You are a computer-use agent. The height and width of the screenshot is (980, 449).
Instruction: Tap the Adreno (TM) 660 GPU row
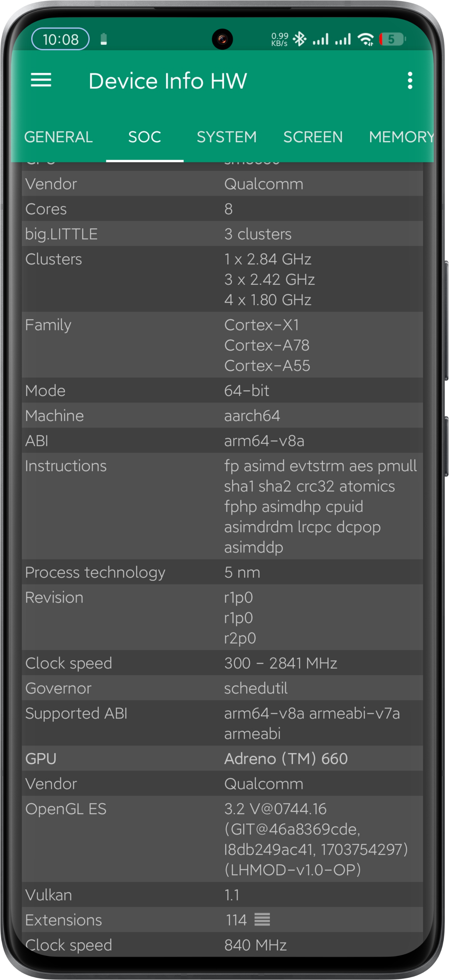pyautogui.click(x=222, y=758)
